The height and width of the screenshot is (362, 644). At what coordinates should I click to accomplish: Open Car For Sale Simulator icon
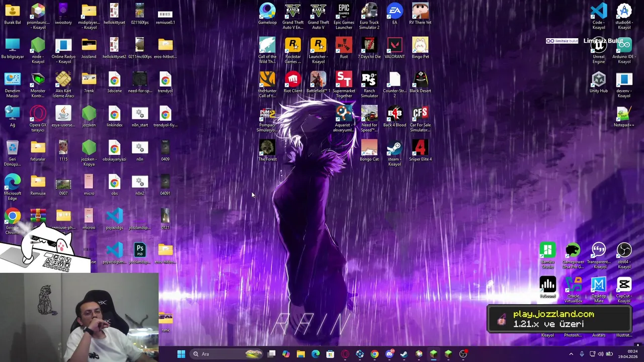click(420, 119)
